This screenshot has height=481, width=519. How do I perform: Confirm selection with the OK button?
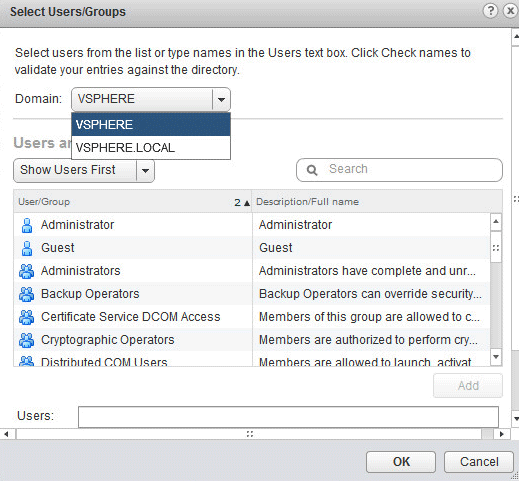point(401,462)
